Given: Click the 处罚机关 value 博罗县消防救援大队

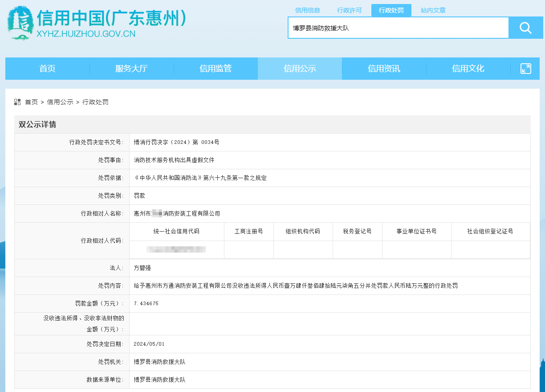Looking at the screenshot, I should coord(159,362).
